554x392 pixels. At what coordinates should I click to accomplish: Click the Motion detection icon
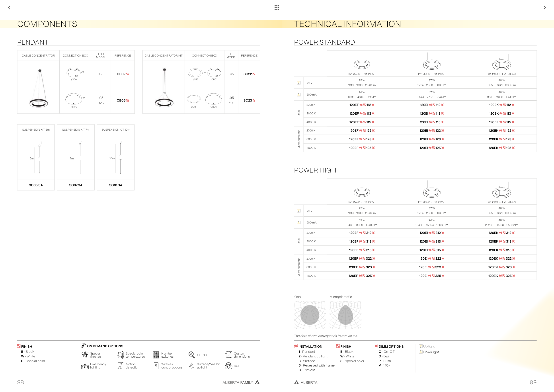120,366
